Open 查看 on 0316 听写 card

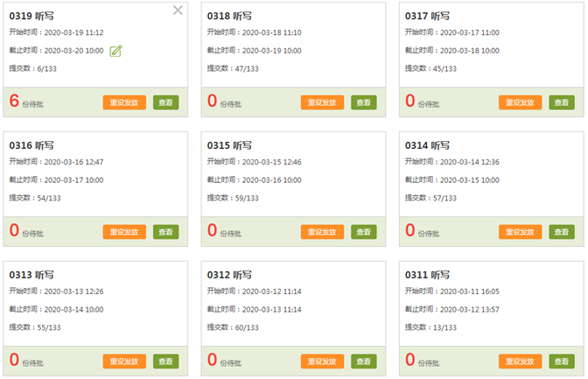[165, 232]
